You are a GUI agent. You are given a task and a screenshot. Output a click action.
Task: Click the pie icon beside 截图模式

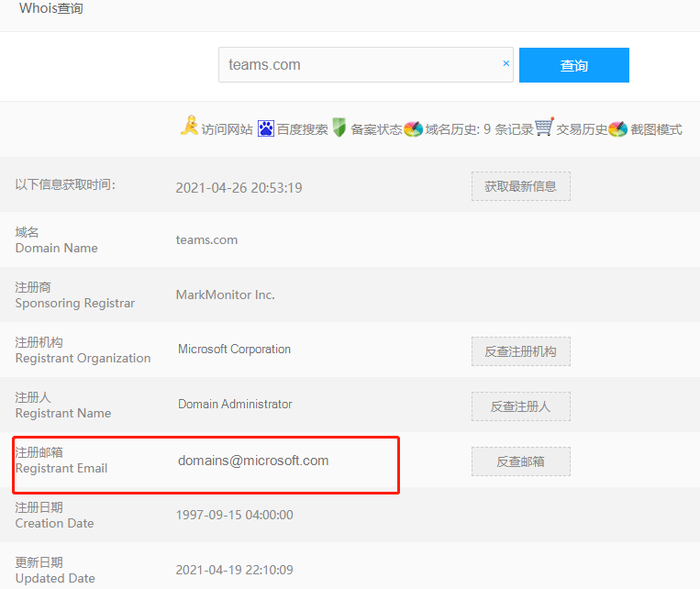click(x=617, y=129)
